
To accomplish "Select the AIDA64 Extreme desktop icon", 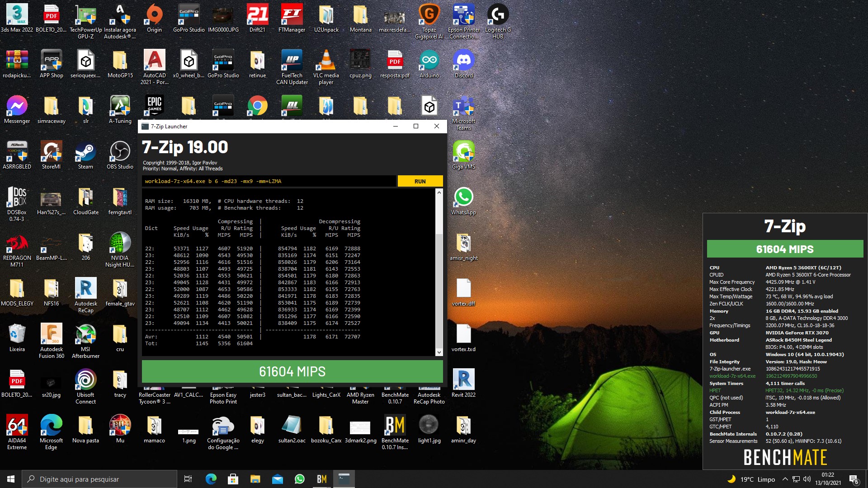I will 17,432.
